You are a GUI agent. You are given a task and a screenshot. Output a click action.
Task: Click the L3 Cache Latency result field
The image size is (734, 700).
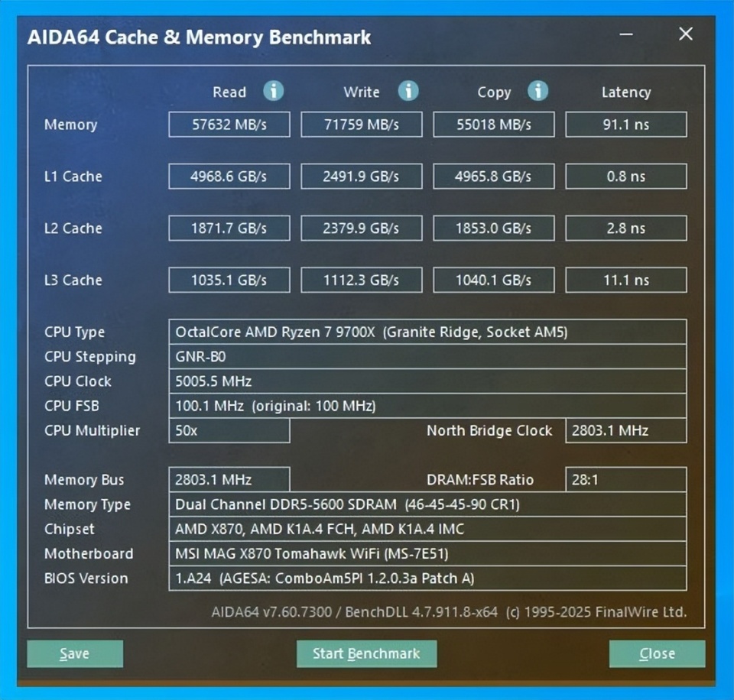(625, 280)
